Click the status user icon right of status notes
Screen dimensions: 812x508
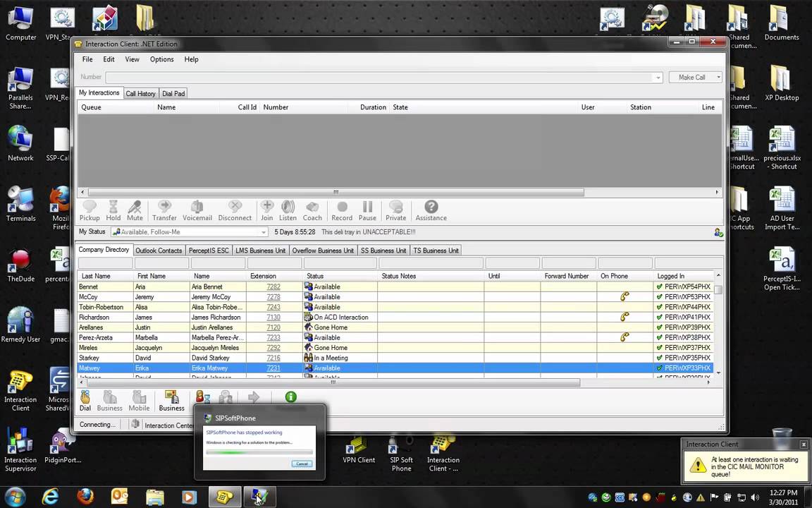click(718, 232)
